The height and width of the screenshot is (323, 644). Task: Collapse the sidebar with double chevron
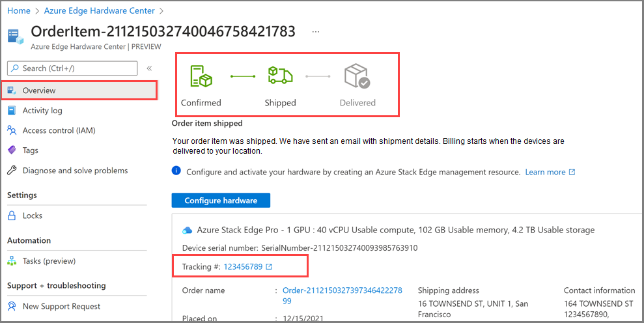149,68
